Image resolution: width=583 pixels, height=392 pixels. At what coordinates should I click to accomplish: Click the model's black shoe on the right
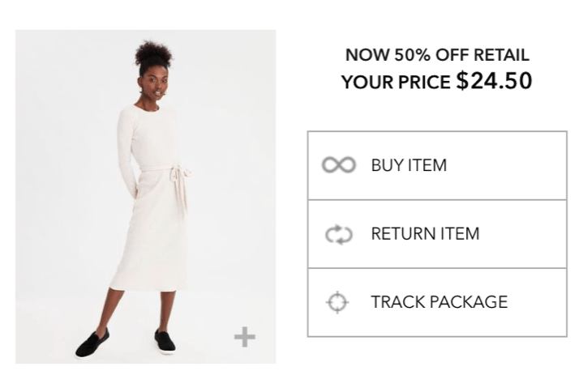pos(165,340)
